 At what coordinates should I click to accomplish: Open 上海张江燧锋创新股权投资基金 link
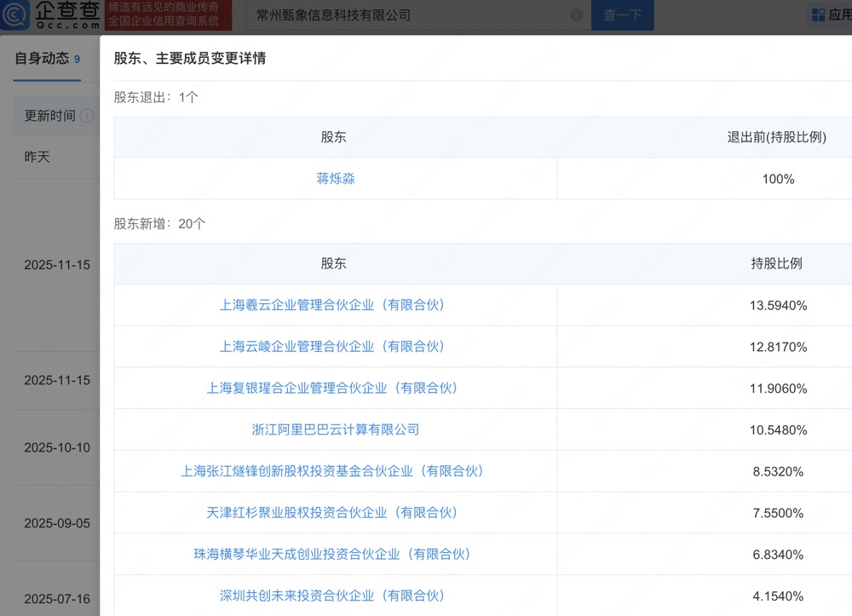coord(332,471)
